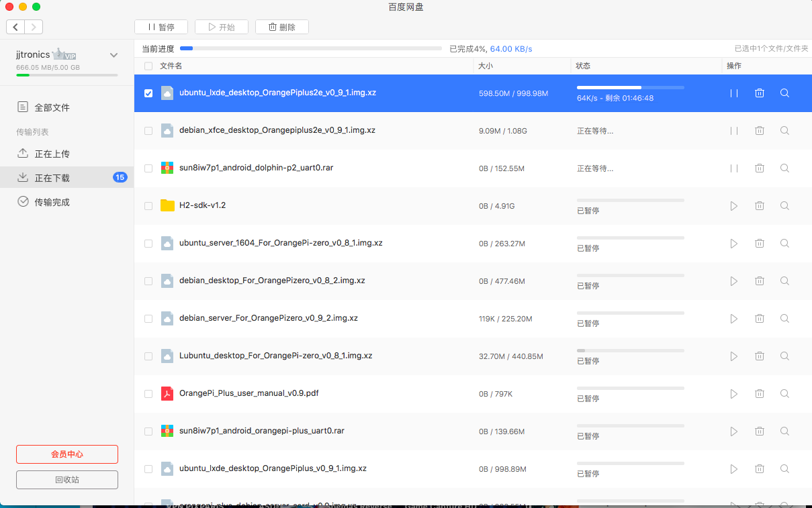Open 会员中心 member center
This screenshot has width=812, height=508.
coord(67,454)
